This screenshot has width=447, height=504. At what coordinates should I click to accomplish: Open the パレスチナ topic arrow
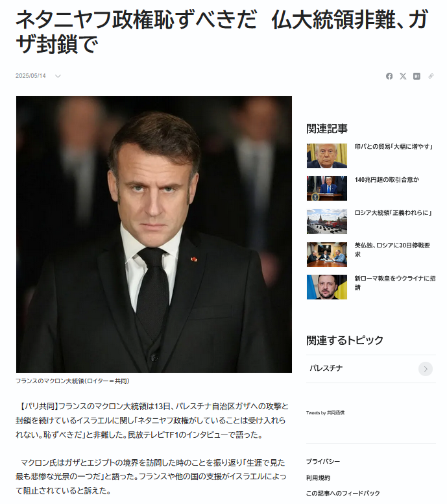426,369
